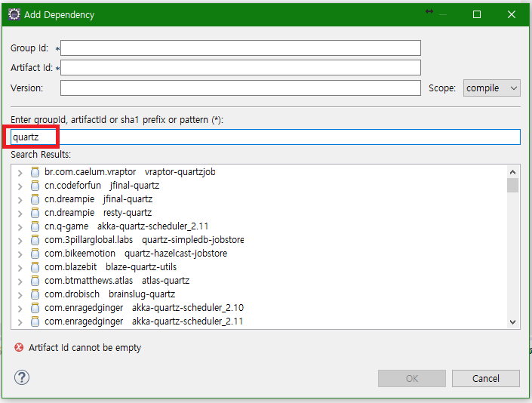The image size is (532, 403).
Task: Click the jar icon for cn.dreampie jfinal-quartz
Action: pos(35,199)
